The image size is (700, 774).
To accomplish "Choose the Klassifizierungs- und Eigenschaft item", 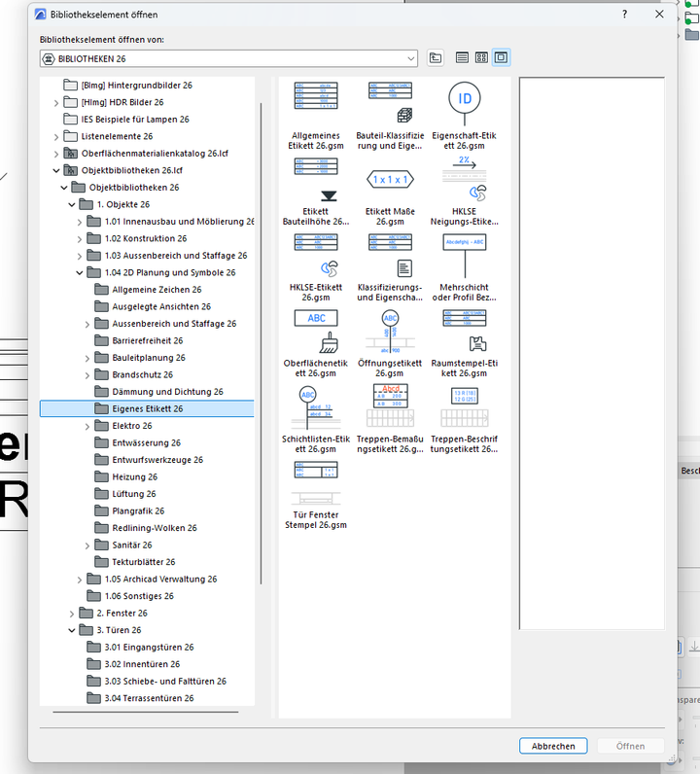I will (x=390, y=268).
